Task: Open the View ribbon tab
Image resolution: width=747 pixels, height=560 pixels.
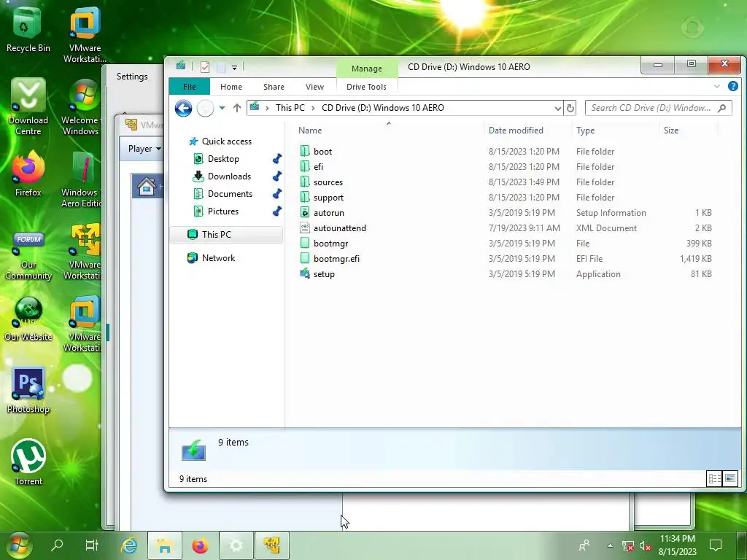Action: (x=314, y=87)
